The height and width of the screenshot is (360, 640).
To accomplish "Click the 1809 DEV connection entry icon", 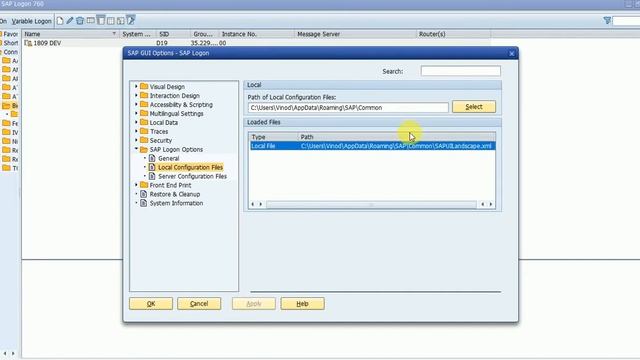I will point(28,43).
